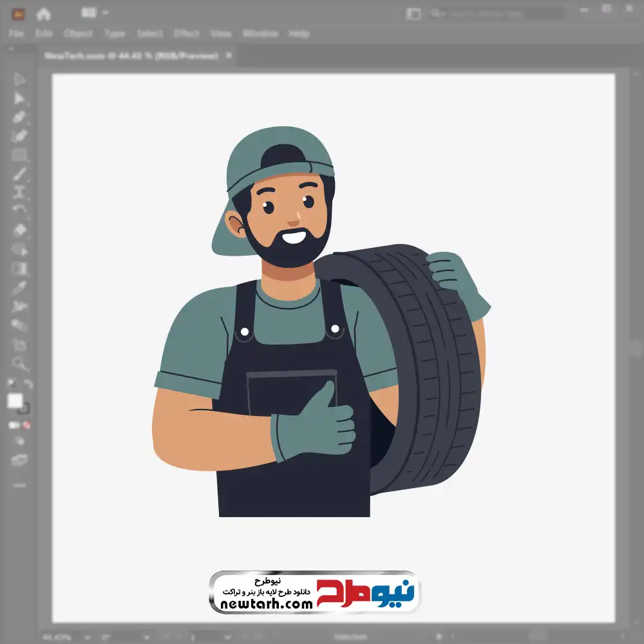
Task: Open the Object menu
Action: [x=77, y=33]
